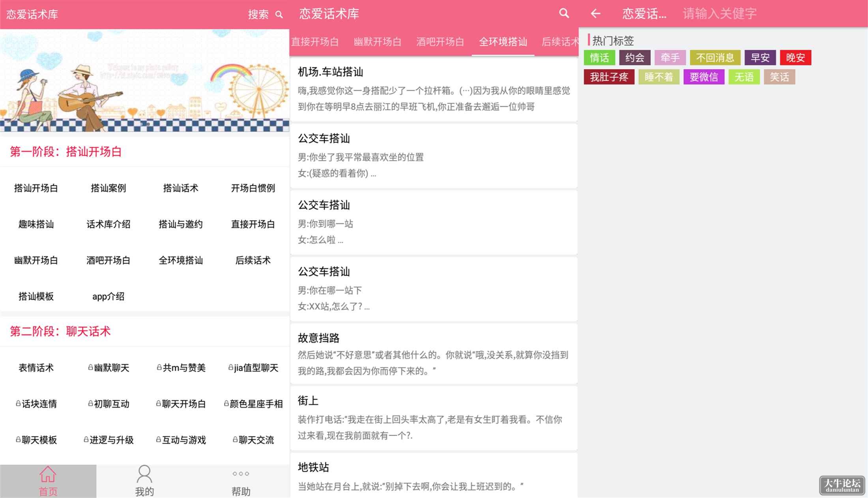868x498 pixels.
Task: Select the magenta 要微信 tag
Action: click(704, 77)
